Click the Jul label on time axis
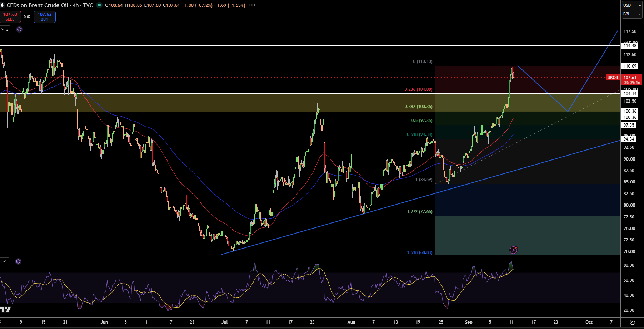 coord(224,322)
